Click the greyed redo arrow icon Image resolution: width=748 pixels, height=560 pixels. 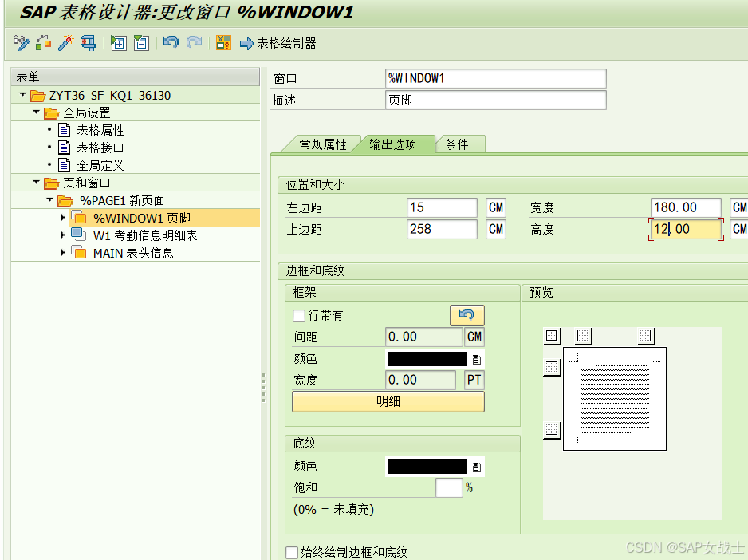point(194,42)
